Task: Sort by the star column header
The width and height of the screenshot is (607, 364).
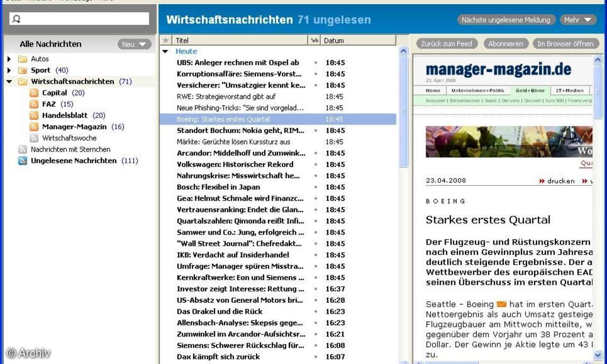Action: [165, 40]
